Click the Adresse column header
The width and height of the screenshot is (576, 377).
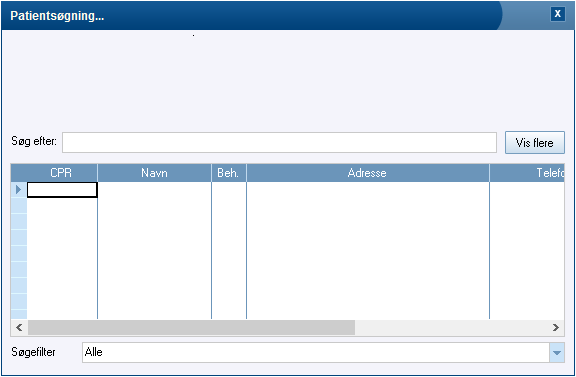(x=368, y=173)
